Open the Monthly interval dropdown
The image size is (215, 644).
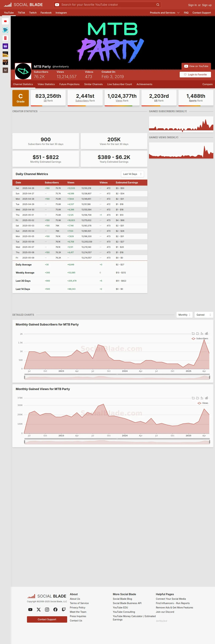pyautogui.click(x=185, y=315)
